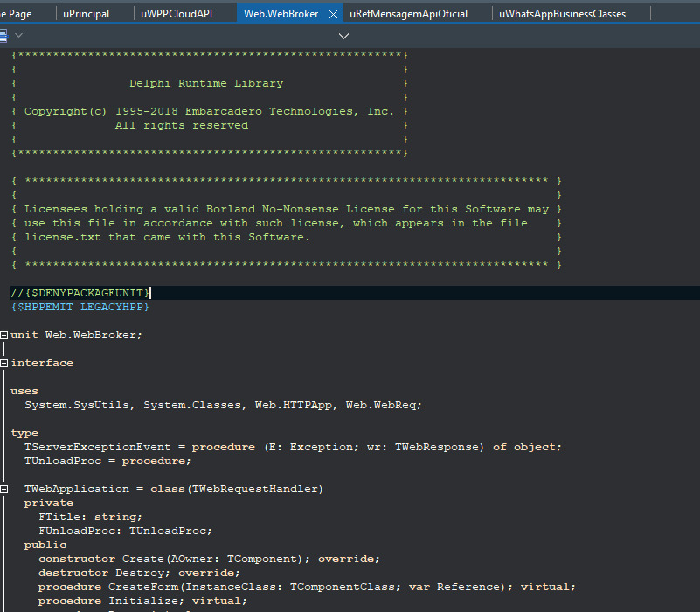The image size is (700, 612).
Task: Select the active Web.WebBroker tab label
Action: [281, 14]
